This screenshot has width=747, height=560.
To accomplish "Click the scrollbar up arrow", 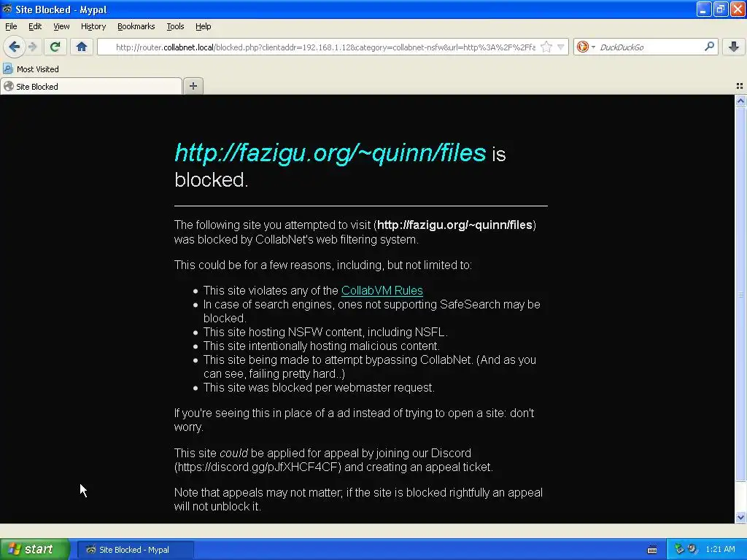I will pyautogui.click(x=740, y=101).
